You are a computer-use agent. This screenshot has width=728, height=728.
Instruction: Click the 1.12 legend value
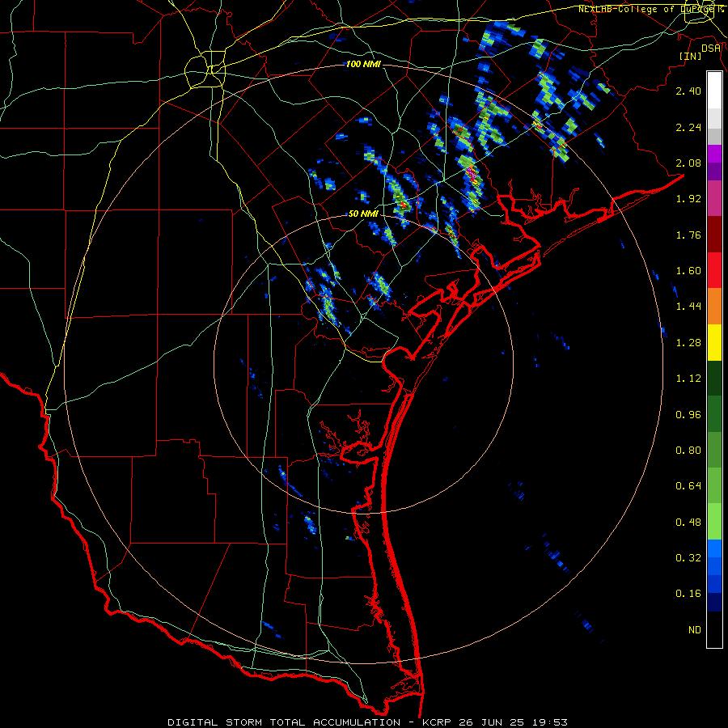click(x=688, y=379)
